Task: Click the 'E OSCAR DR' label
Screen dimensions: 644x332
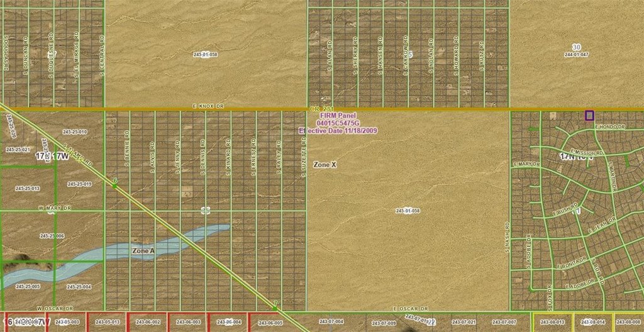Action: (x=411, y=309)
